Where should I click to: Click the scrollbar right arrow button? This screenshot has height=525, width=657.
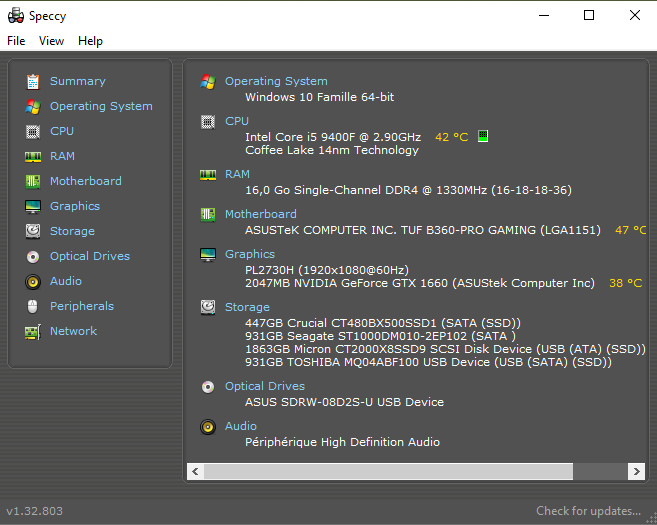(x=636, y=471)
